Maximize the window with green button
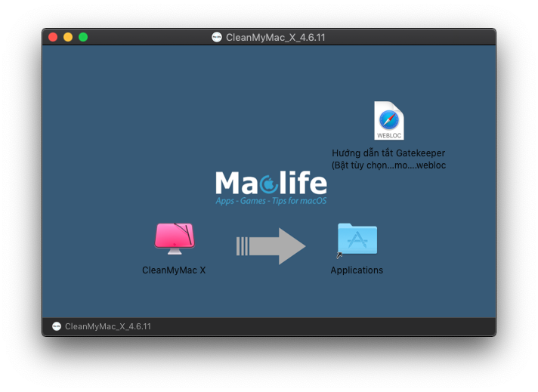 pos(83,37)
